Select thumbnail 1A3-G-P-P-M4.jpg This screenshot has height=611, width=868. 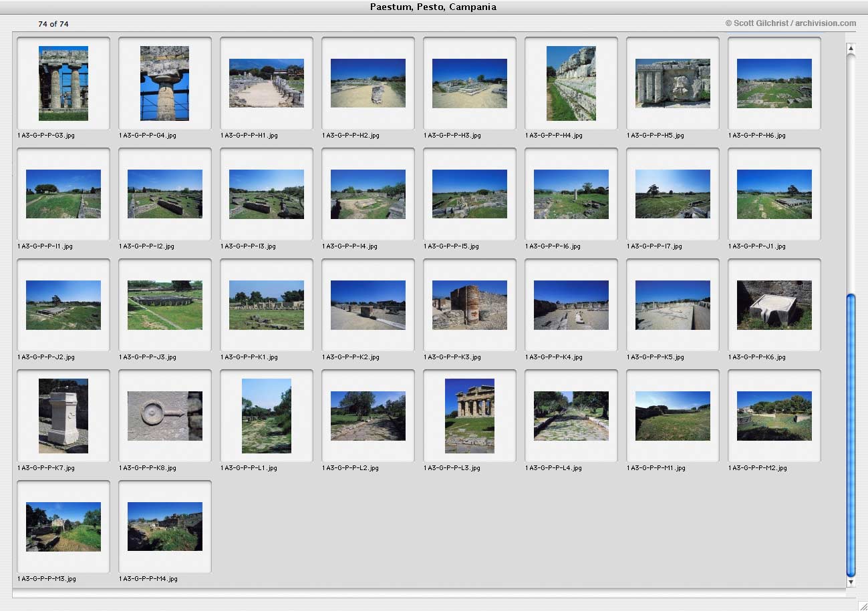[x=165, y=527]
